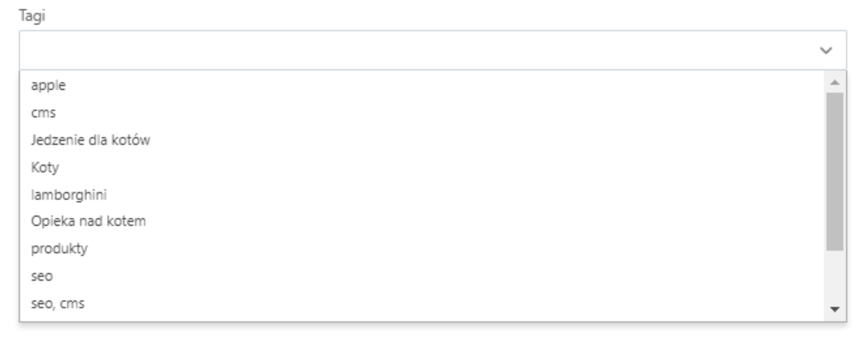Pick "Jedzenie dla kotów" from the list
The width and height of the screenshot is (868, 337).
point(90,140)
